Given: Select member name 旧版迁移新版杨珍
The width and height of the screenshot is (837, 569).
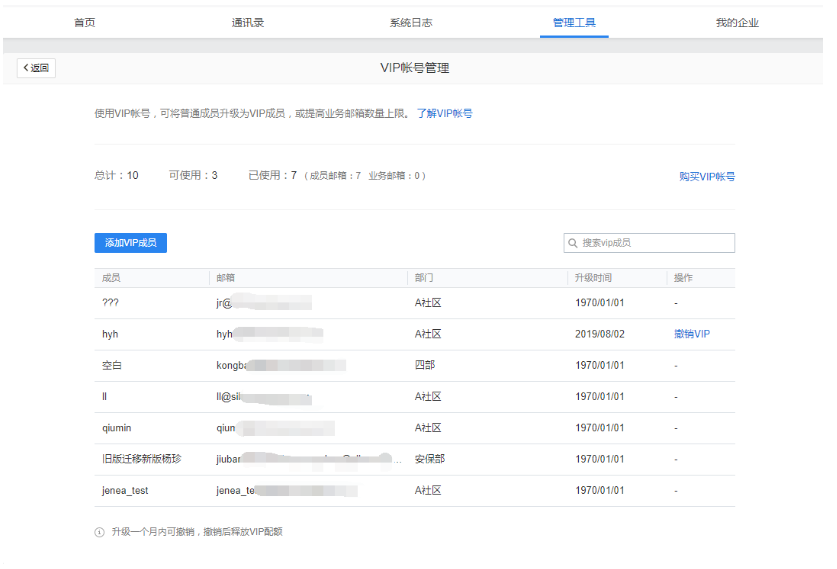Looking at the screenshot, I should point(141,459).
